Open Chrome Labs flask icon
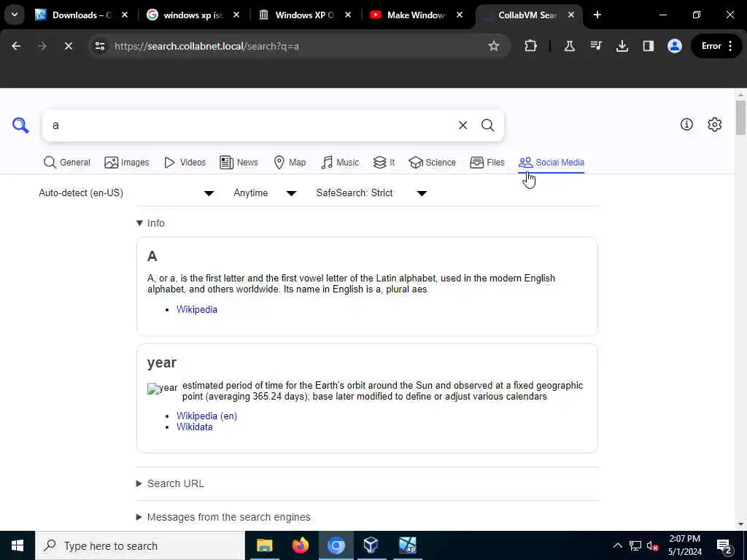 569,46
